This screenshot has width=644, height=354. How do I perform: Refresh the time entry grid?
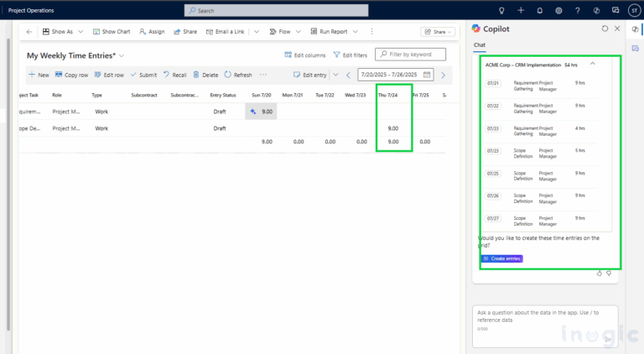238,75
